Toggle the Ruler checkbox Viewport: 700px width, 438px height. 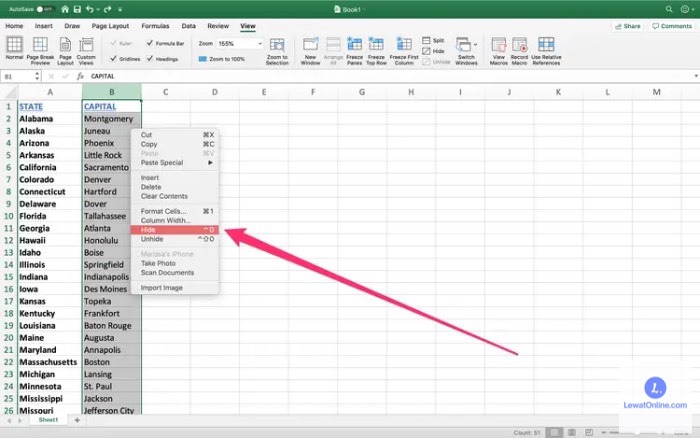(113, 43)
